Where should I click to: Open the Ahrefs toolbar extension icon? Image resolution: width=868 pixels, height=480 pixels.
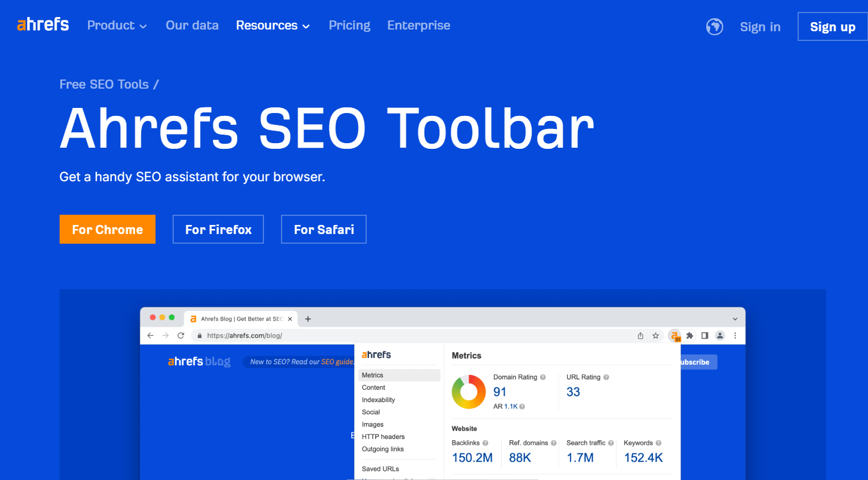pos(674,336)
